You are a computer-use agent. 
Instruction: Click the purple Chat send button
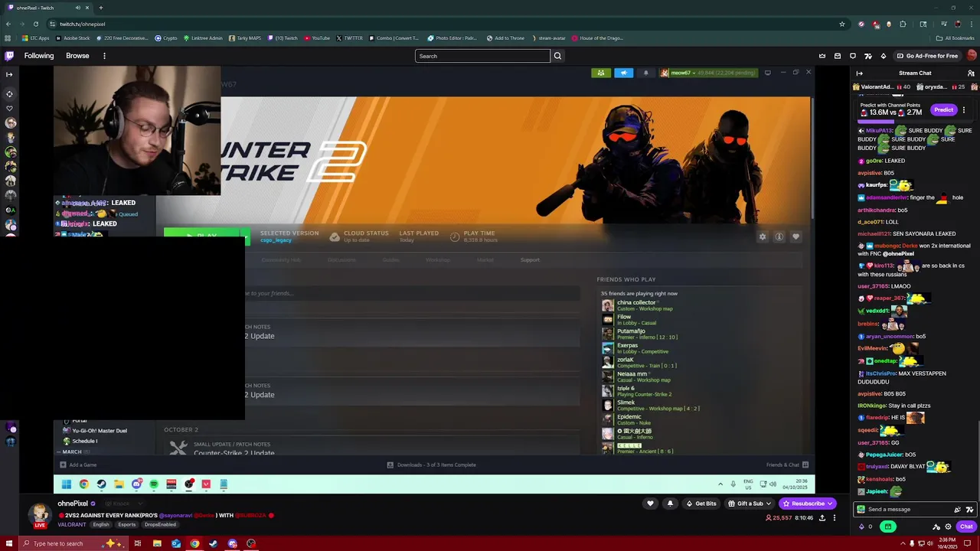pos(966,527)
